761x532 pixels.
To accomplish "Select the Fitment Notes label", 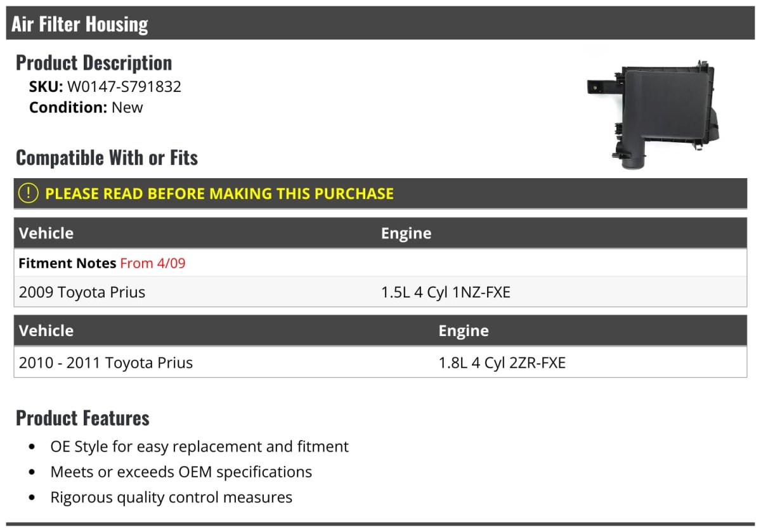I will [67, 263].
